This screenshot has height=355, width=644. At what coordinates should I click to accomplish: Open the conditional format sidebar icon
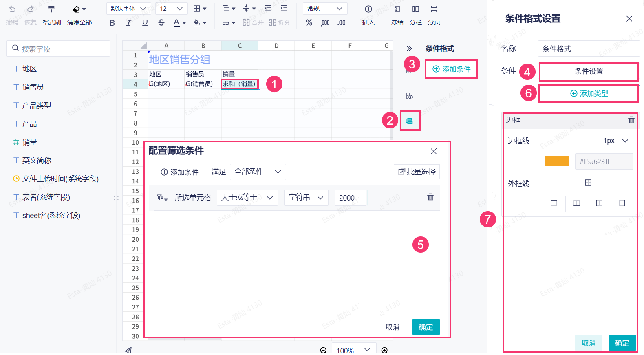click(x=410, y=121)
